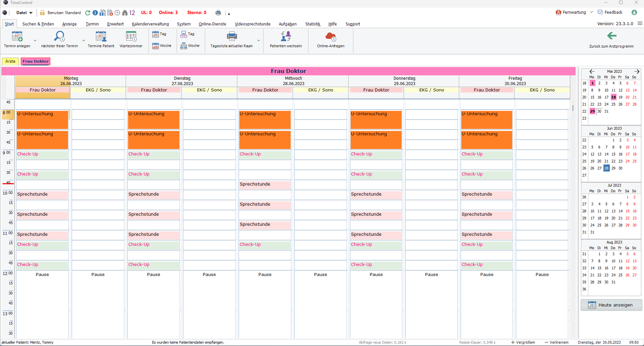Switch to the Ärzte tab
The image size is (644, 346).
click(x=10, y=61)
